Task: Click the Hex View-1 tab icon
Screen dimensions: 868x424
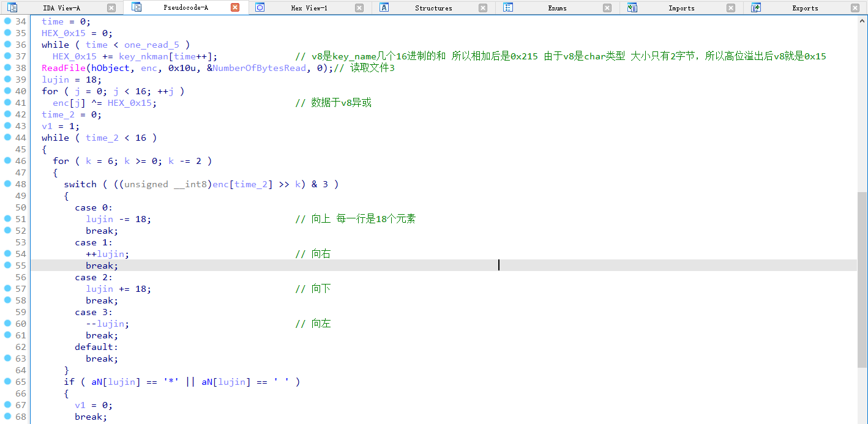Action: tap(260, 7)
